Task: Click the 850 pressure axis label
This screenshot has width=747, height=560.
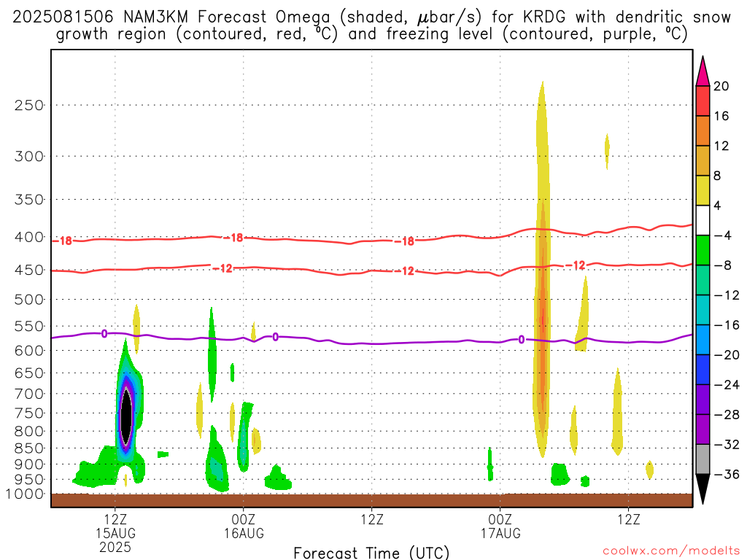Action: pyautogui.click(x=29, y=448)
